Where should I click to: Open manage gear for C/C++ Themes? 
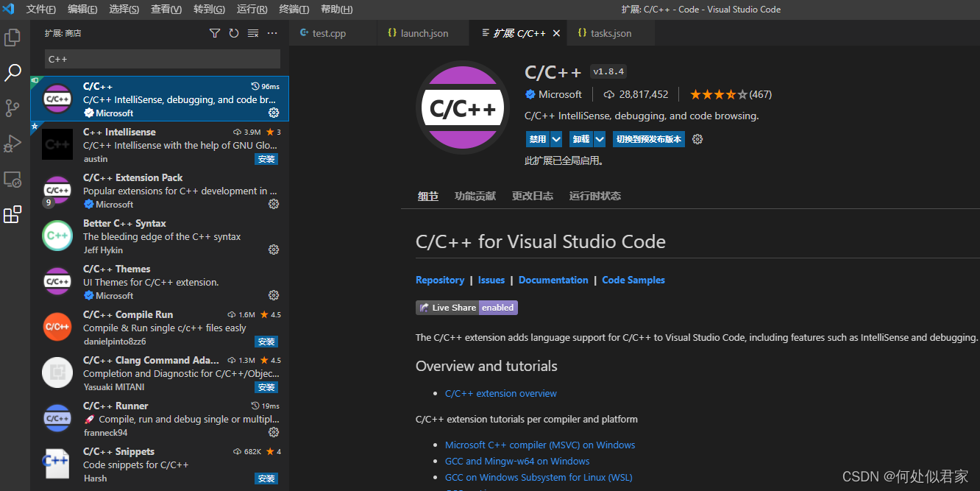(x=274, y=295)
